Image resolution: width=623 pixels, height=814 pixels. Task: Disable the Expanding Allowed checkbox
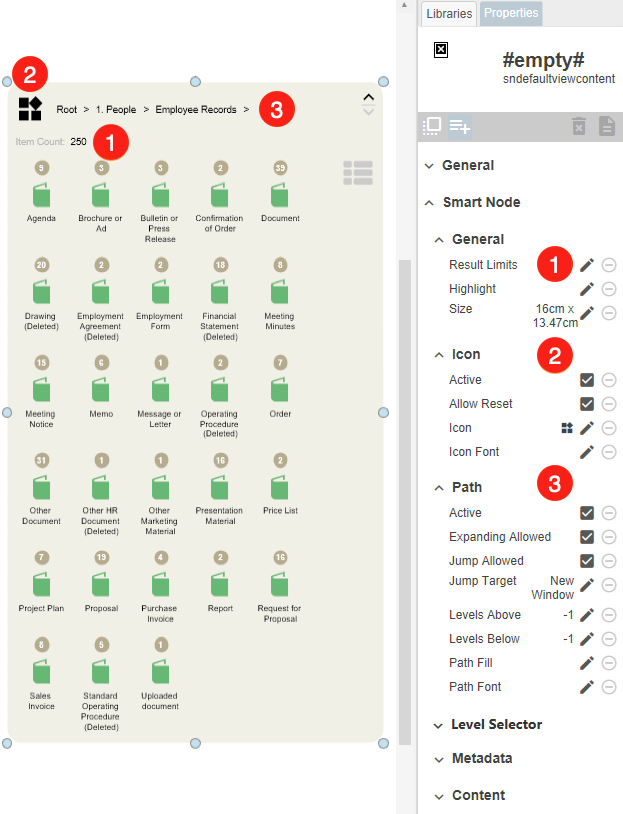[x=587, y=537]
